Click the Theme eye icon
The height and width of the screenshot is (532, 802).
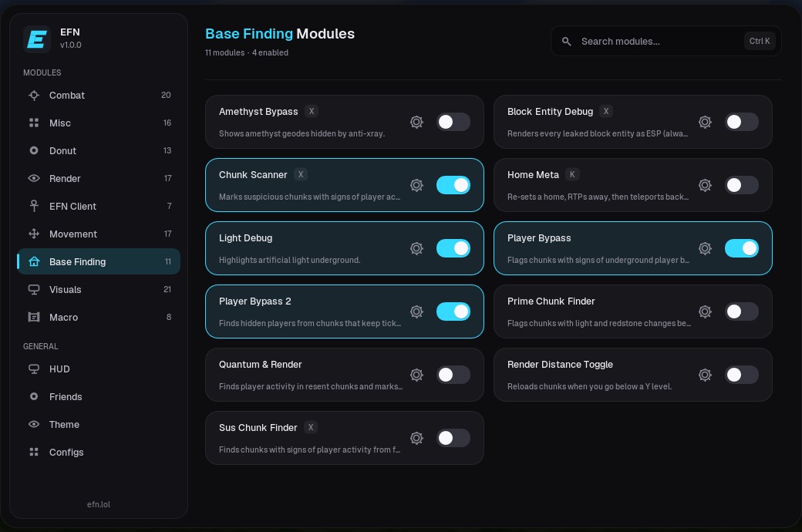[x=34, y=424]
